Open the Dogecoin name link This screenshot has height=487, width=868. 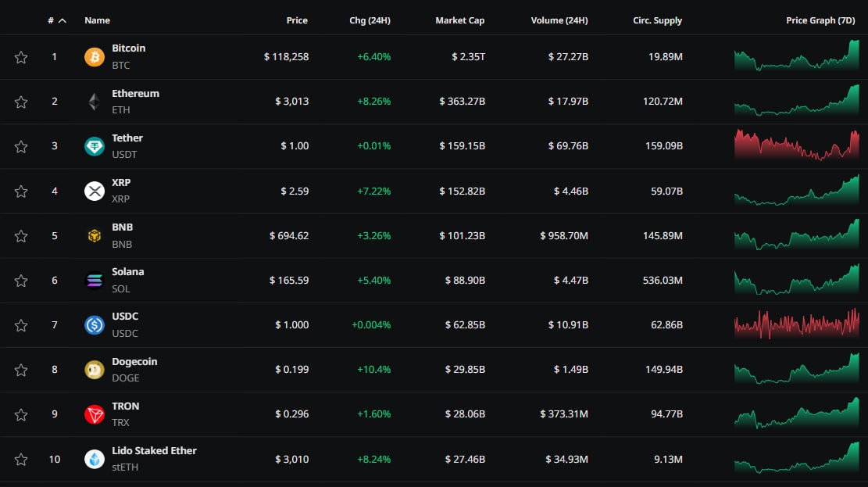[134, 362]
